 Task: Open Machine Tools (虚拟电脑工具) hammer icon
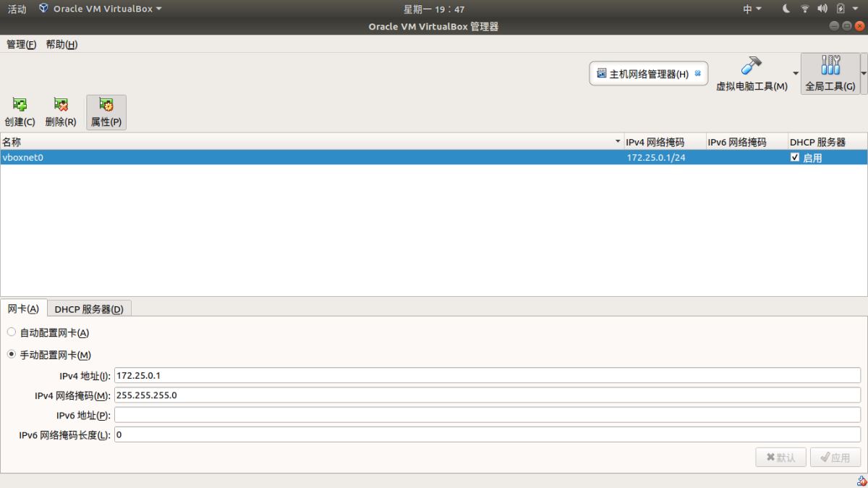(752, 67)
